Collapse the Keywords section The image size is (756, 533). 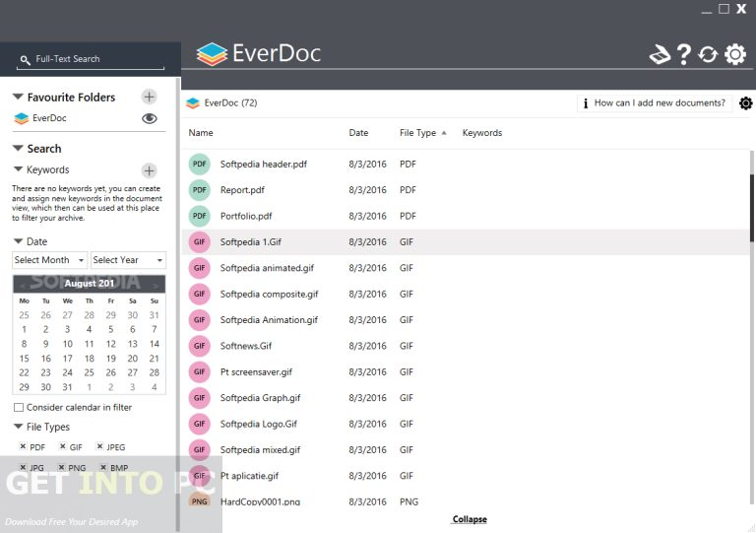coord(19,169)
